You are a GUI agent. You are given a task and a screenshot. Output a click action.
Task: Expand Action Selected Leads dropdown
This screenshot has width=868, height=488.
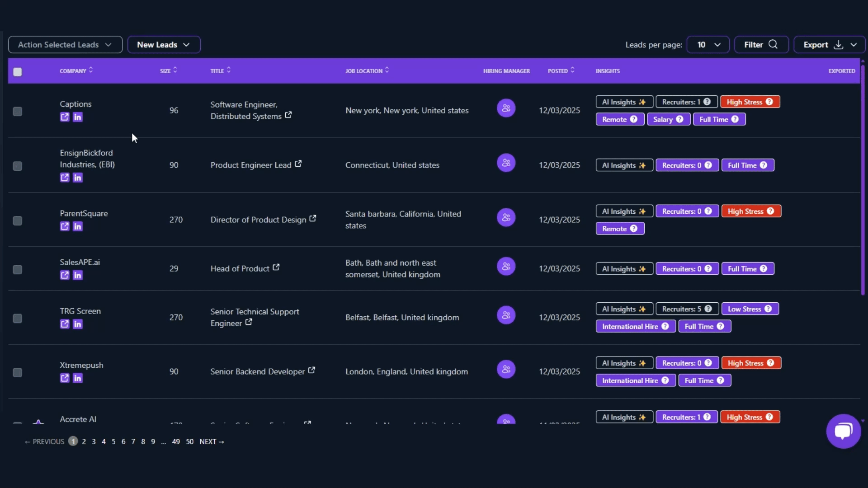tap(65, 45)
